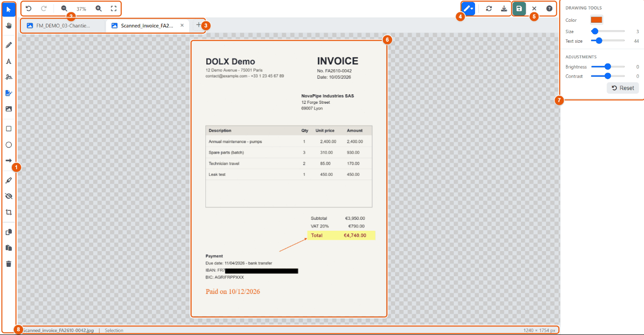Activate the crop tool

coord(9,212)
